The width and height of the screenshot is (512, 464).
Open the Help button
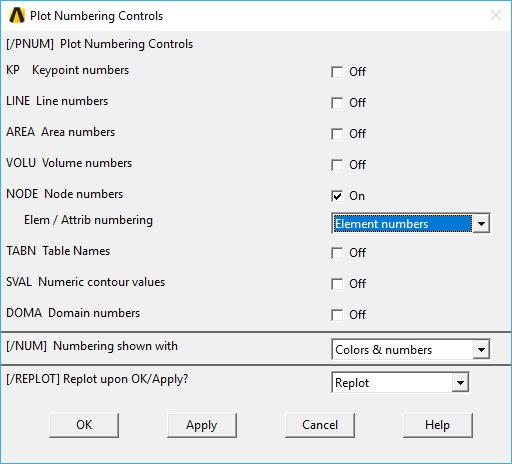click(438, 425)
